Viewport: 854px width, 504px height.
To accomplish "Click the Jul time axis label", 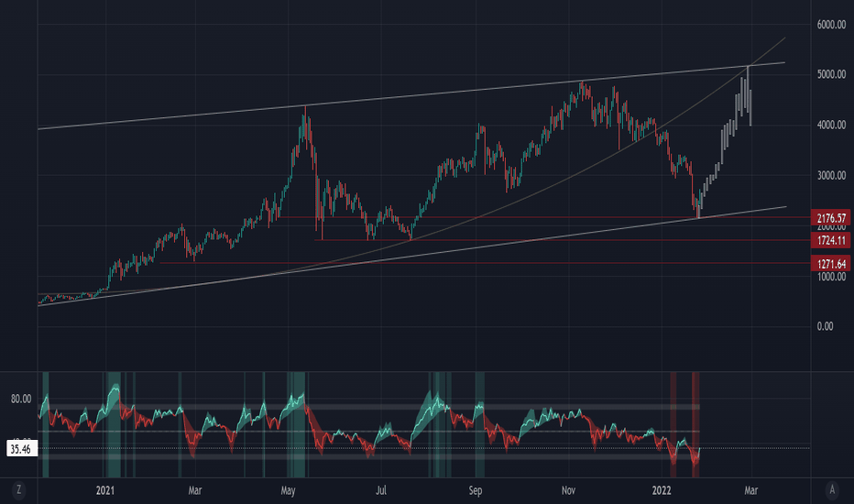I will (x=381, y=490).
